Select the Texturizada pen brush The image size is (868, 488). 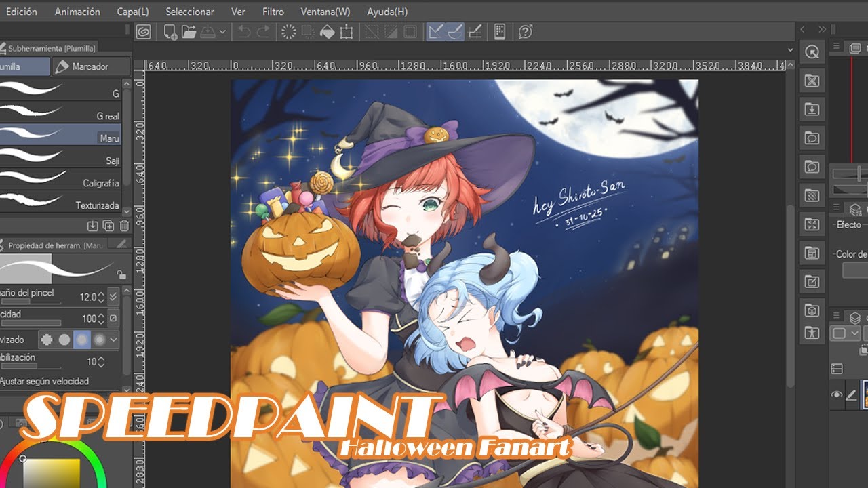coord(60,202)
